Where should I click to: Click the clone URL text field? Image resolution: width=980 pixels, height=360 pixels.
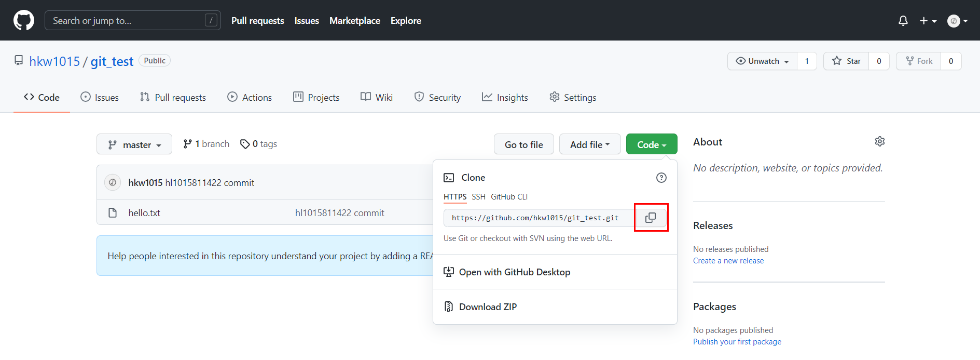[538, 218]
